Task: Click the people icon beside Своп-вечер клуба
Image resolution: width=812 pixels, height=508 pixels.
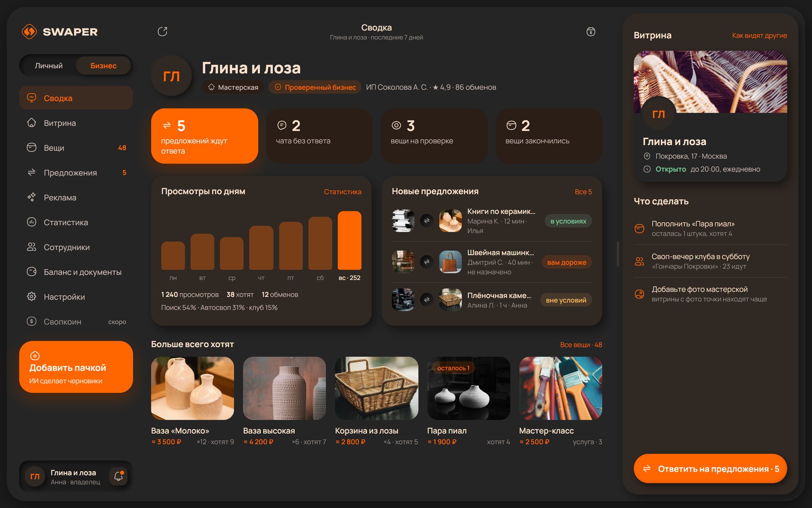Action: click(639, 261)
